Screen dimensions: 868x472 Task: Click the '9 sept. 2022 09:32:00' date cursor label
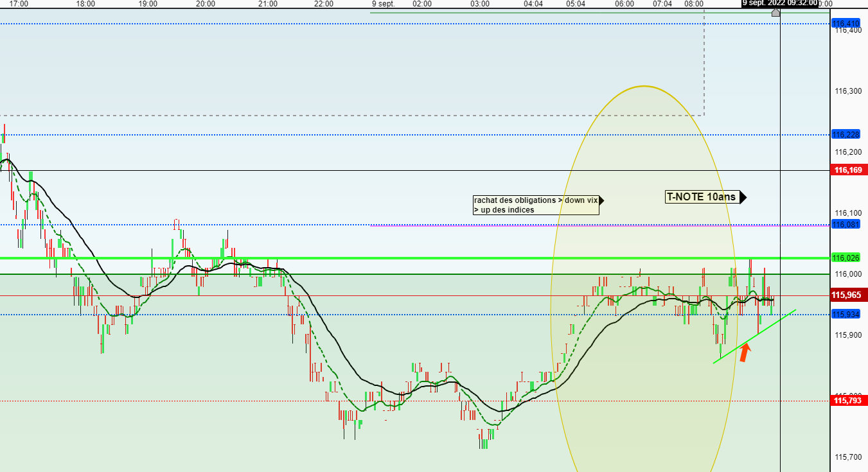(x=780, y=3)
